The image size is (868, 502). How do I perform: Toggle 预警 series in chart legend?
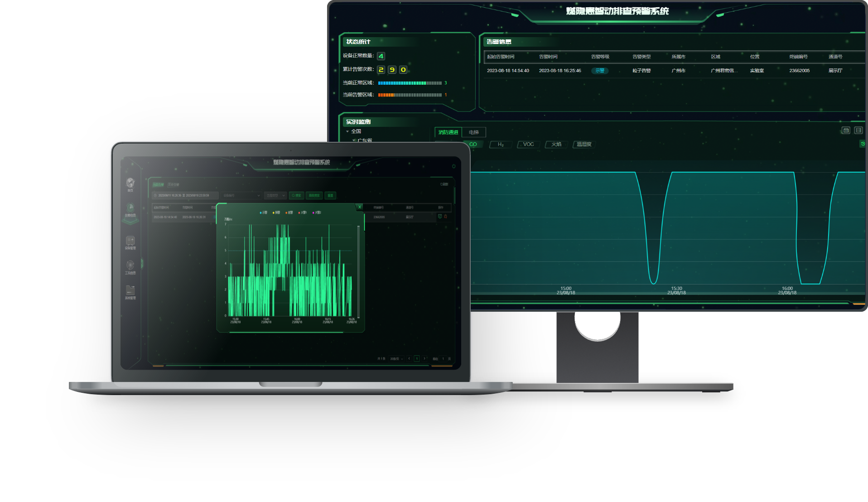pyautogui.click(x=276, y=212)
